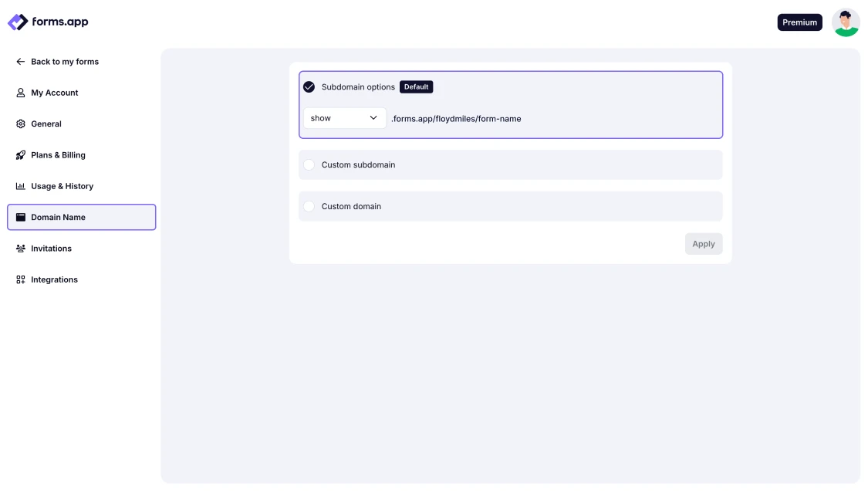Open the 'show' subdomain dropdown

(x=344, y=118)
